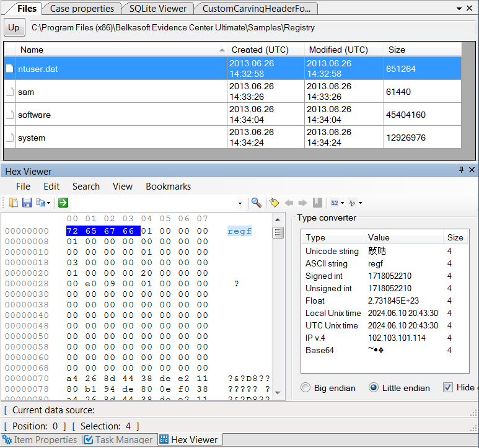Viewport: 479px width, 448px height.
Task: Click the bookmark list icon
Action: click(317, 203)
